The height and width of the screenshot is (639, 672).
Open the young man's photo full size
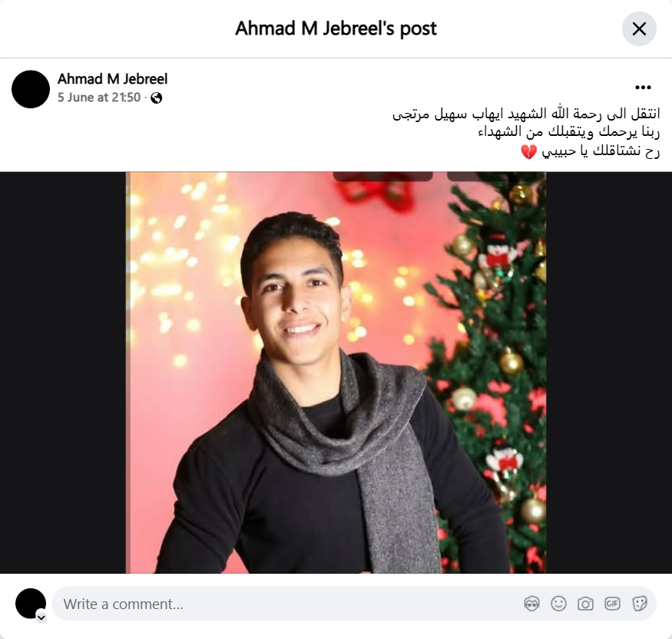click(336, 372)
